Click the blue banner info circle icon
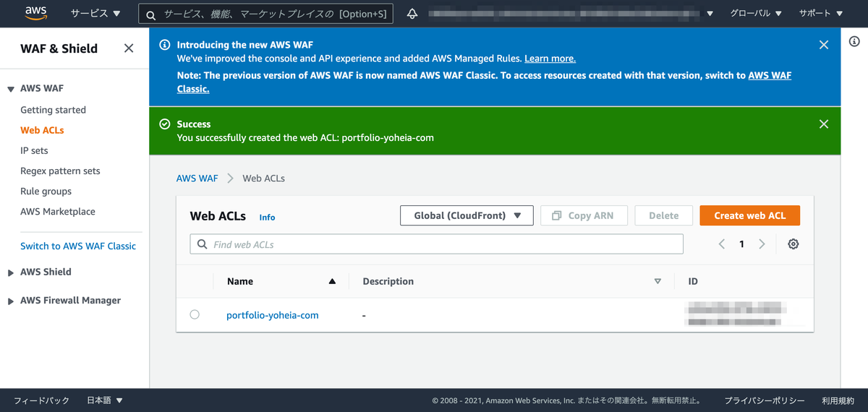 tap(165, 45)
